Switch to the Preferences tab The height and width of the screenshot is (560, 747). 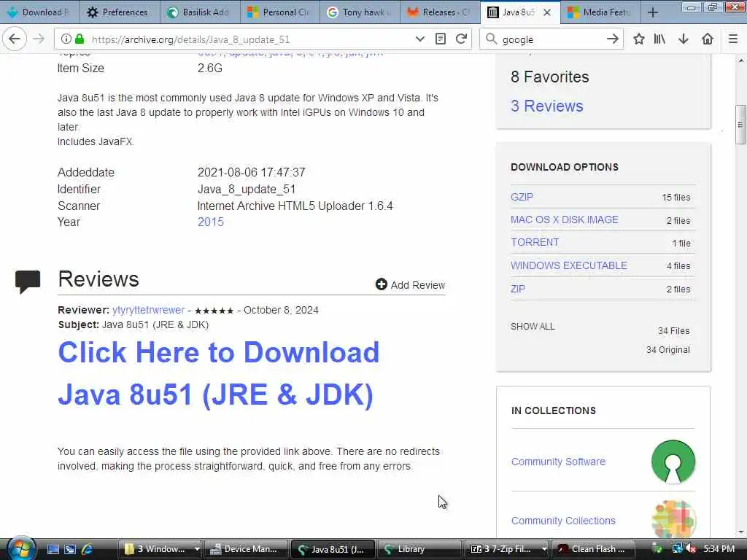pos(119,12)
